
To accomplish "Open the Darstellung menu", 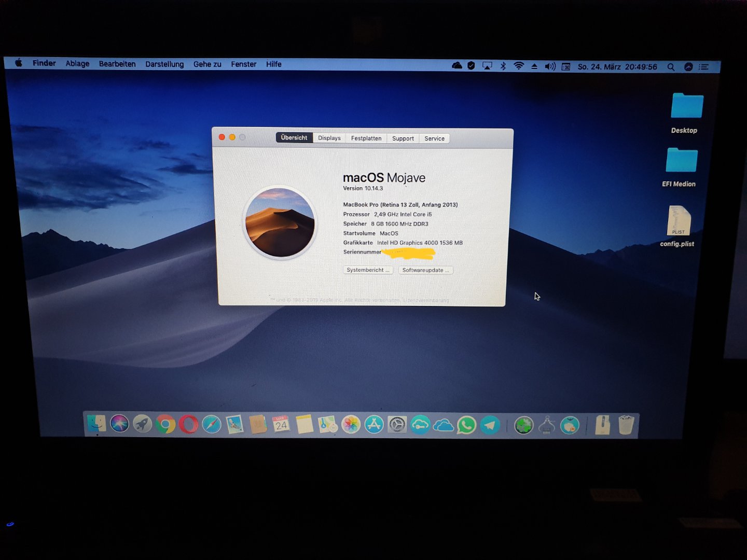I will 164,64.
